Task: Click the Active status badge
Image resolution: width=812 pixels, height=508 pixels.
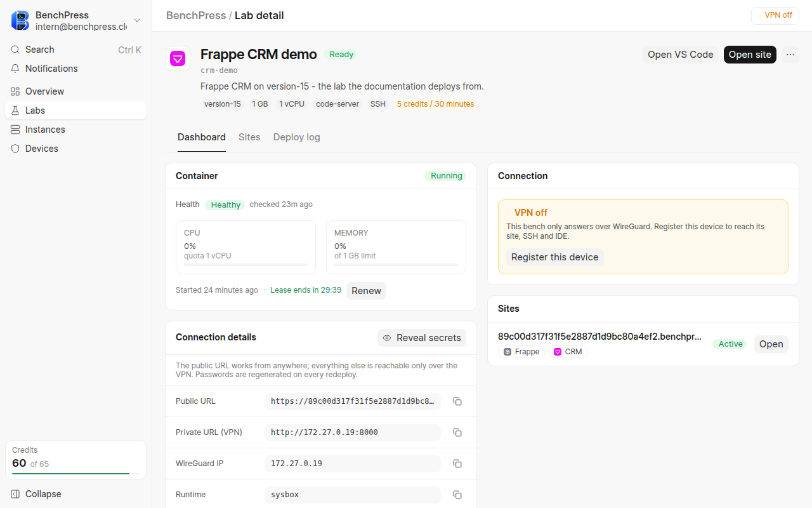Action: click(730, 344)
